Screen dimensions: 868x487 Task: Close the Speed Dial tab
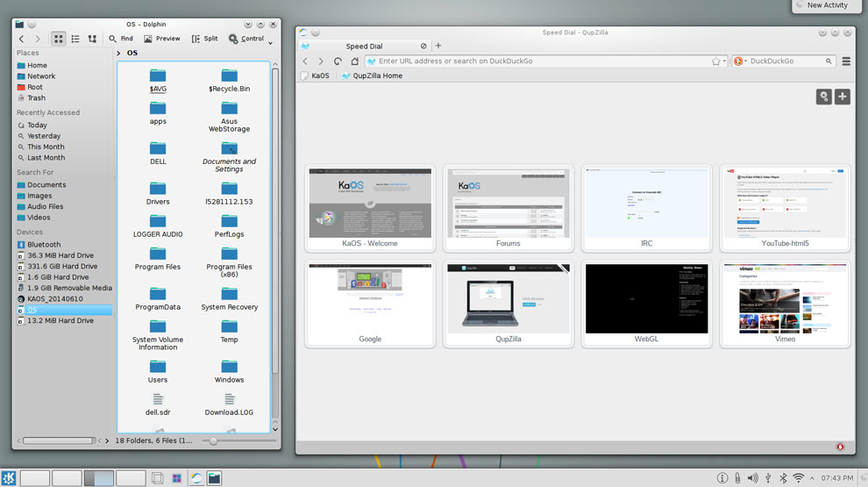point(423,47)
